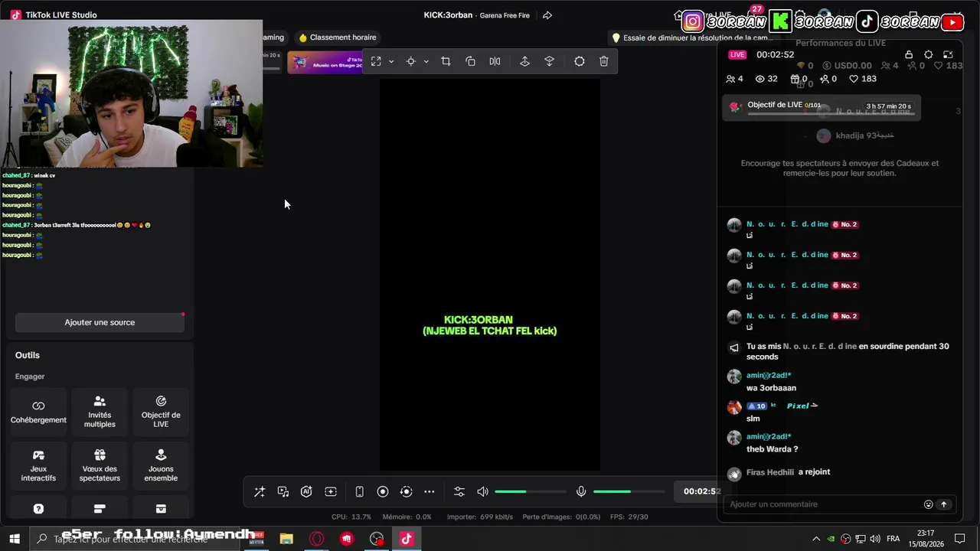Screen dimensions: 980x551
Task: Flip the source horizontally
Action: [495, 61]
